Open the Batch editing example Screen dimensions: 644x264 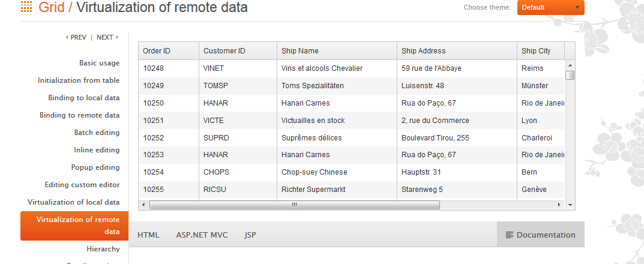pos(97,133)
